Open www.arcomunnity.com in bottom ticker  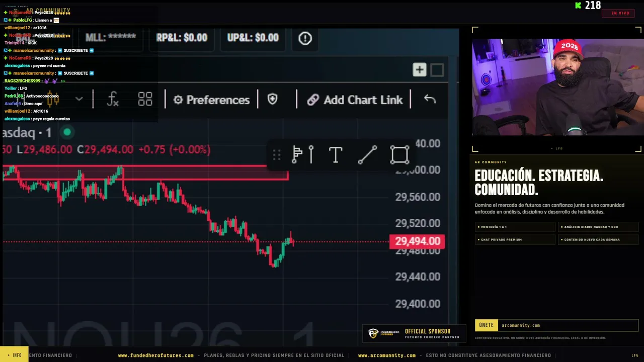click(x=387, y=355)
